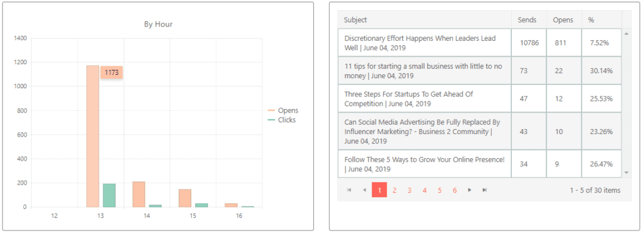Click table scrollbar up arrow
Image resolution: width=644 pixels, height=233 pixels.
point(626,34)
